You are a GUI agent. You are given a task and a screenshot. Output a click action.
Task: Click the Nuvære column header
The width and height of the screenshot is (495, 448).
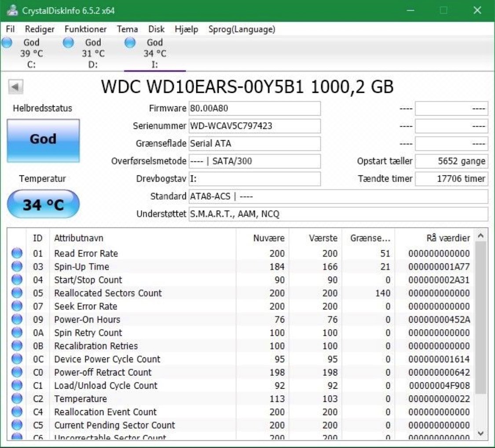(262, 238)
